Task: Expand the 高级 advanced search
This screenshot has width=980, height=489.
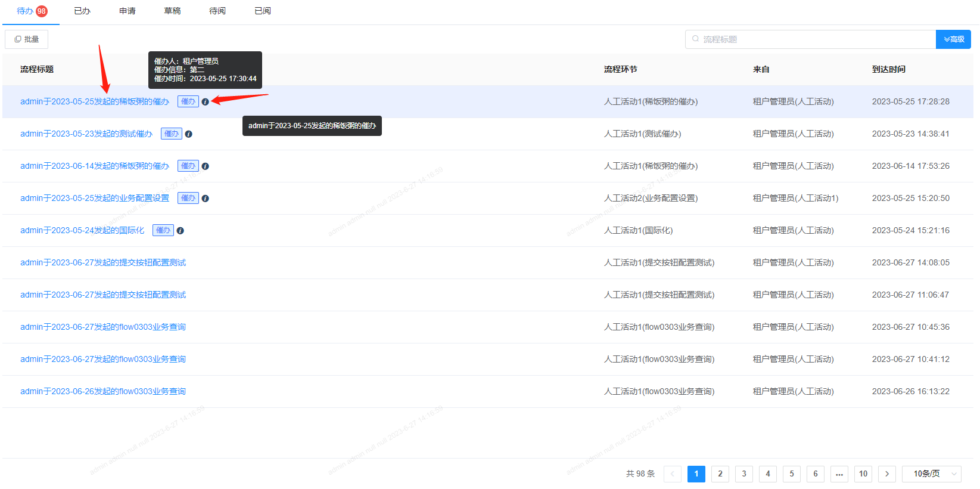Action: [x=954, y=39]
